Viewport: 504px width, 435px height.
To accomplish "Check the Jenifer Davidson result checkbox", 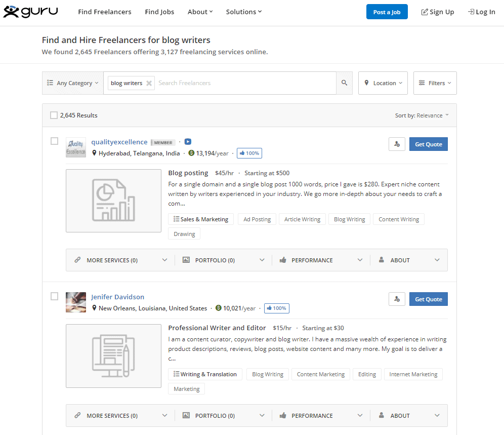I will point(54,296).
